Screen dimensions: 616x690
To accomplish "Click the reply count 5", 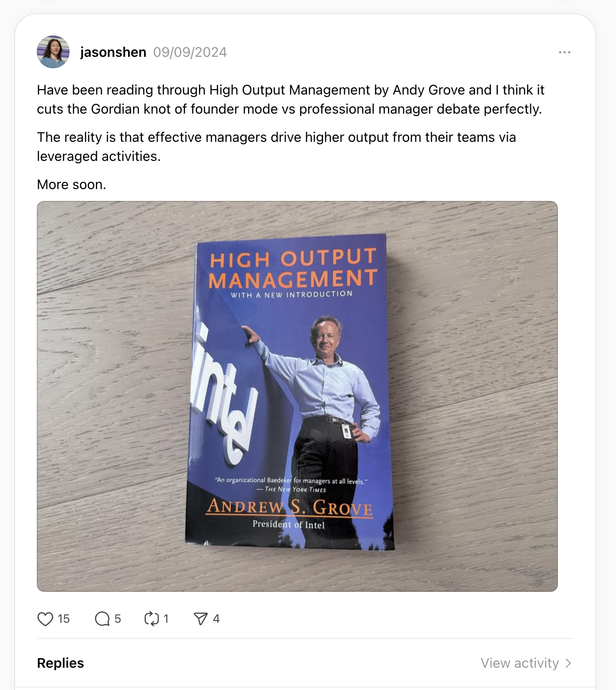I will 118,619.
